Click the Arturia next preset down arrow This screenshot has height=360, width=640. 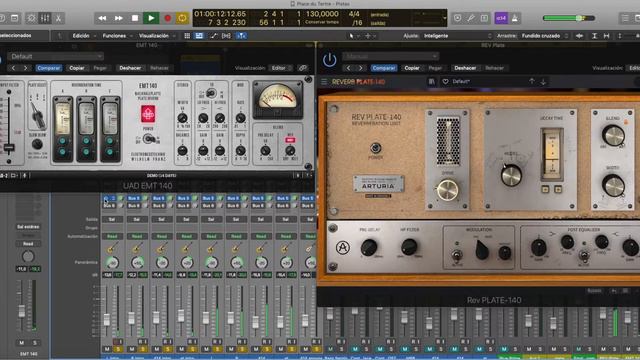(543, 82)
